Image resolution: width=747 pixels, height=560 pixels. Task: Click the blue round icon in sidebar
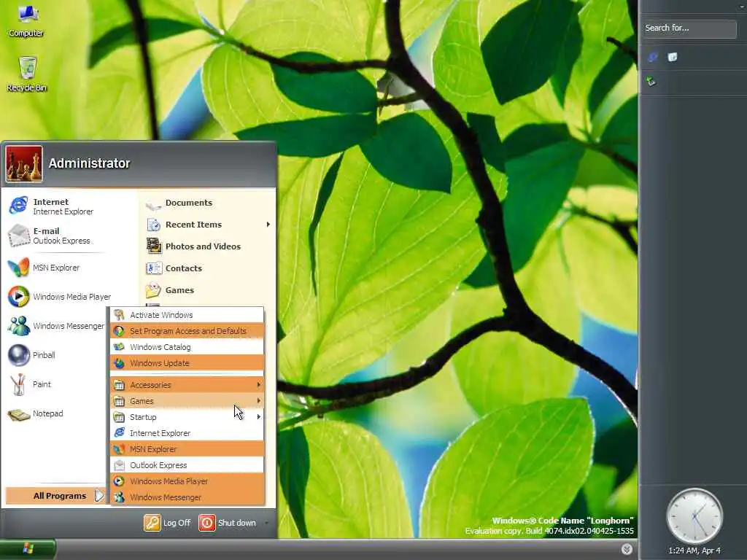653,57
